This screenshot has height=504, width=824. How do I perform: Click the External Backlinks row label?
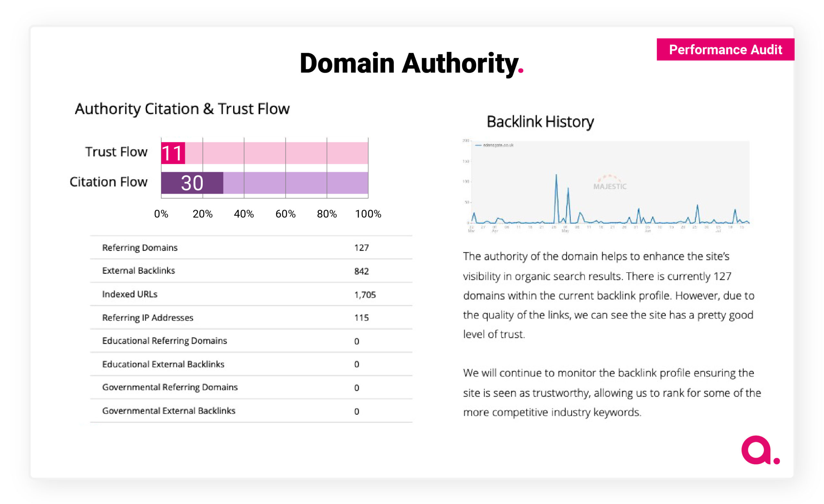coord(138,271)
